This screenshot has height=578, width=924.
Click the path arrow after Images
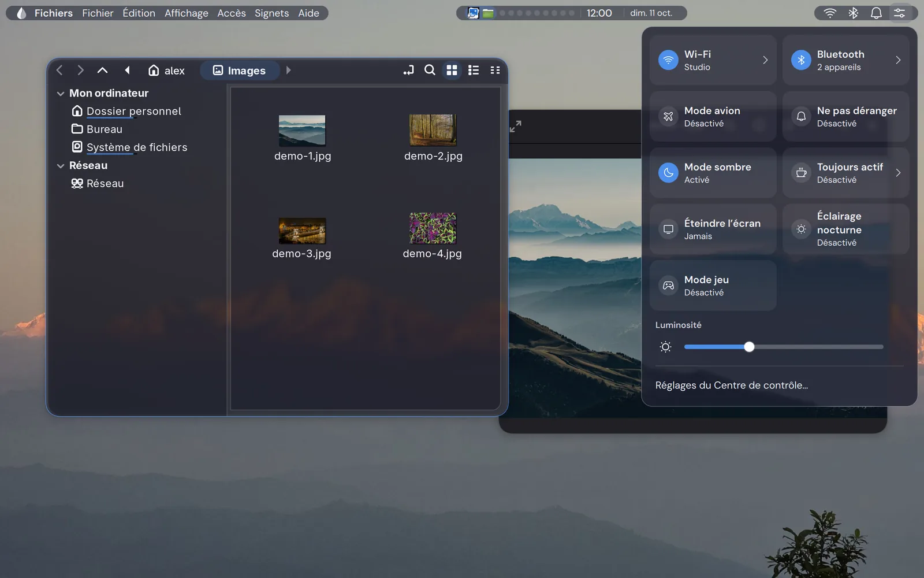[x=288, y=71]
